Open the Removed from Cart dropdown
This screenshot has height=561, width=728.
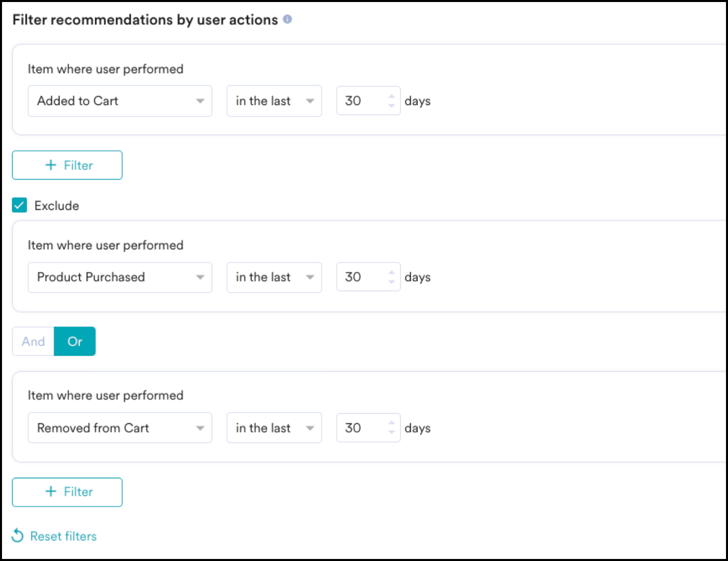120,428
